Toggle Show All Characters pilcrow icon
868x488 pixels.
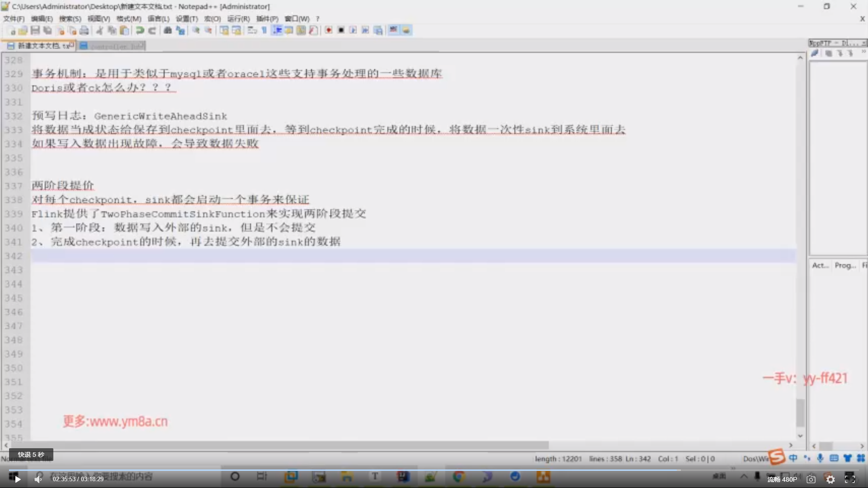(264, 30)
